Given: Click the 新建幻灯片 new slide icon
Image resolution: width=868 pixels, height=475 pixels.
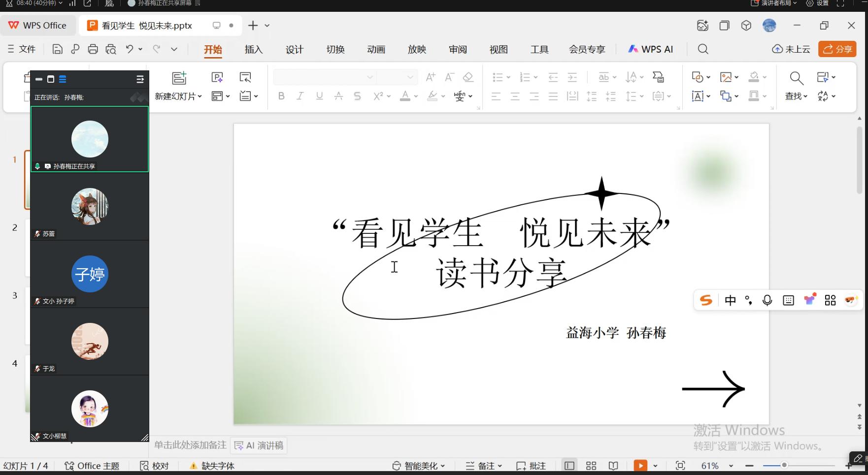Looking at the screenshot, I should 179,78.
